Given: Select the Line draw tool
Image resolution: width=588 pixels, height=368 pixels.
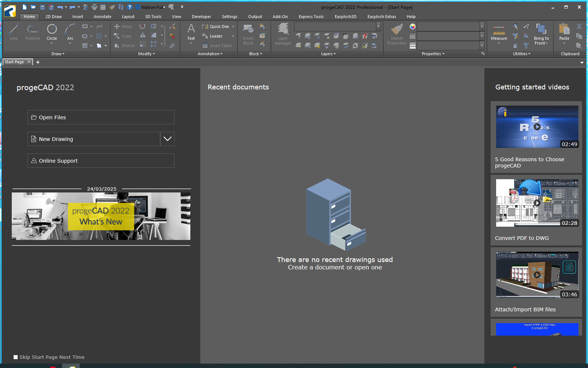Looking at the screenshot, I should tap(14, 32).
